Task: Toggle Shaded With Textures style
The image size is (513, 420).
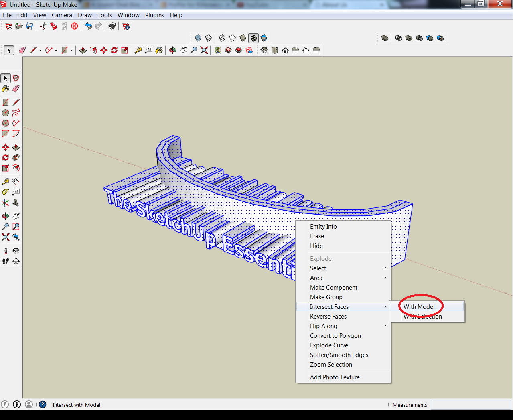Action: pyautogui.click(x=253, y=38)
